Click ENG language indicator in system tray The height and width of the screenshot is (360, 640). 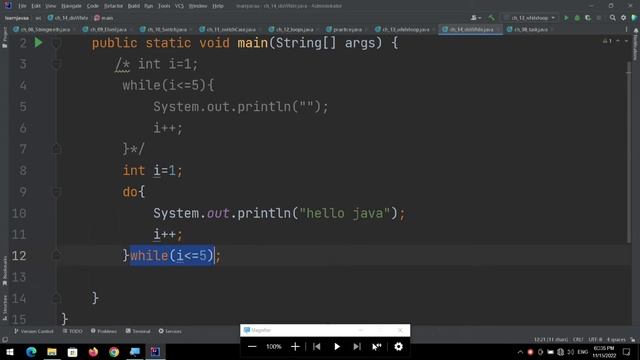(x=582, y=352)
